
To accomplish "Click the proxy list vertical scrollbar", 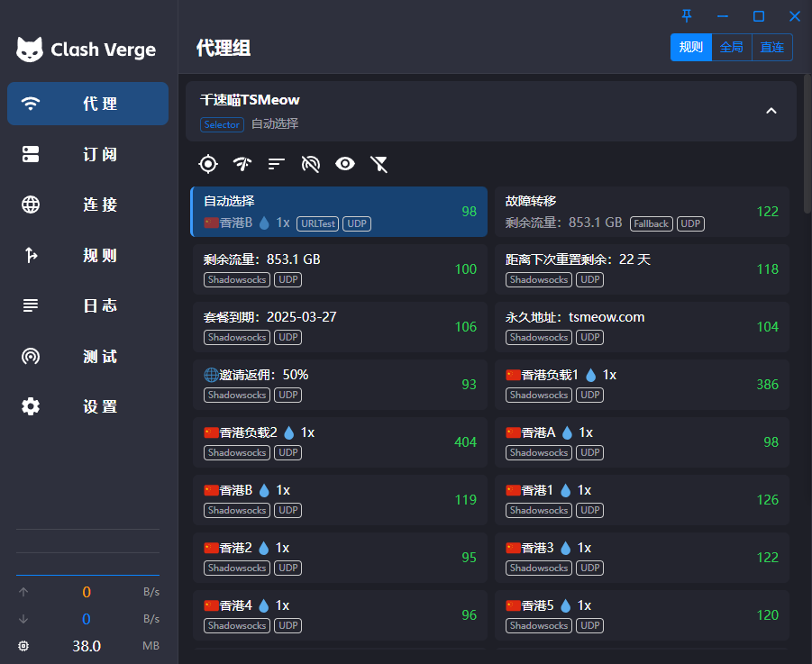I will [807, 144].
